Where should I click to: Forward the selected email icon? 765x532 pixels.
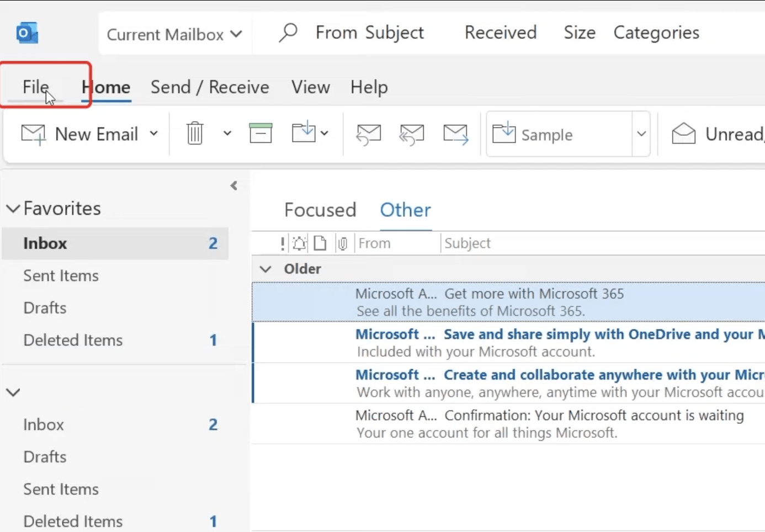(x=456, y=134)
